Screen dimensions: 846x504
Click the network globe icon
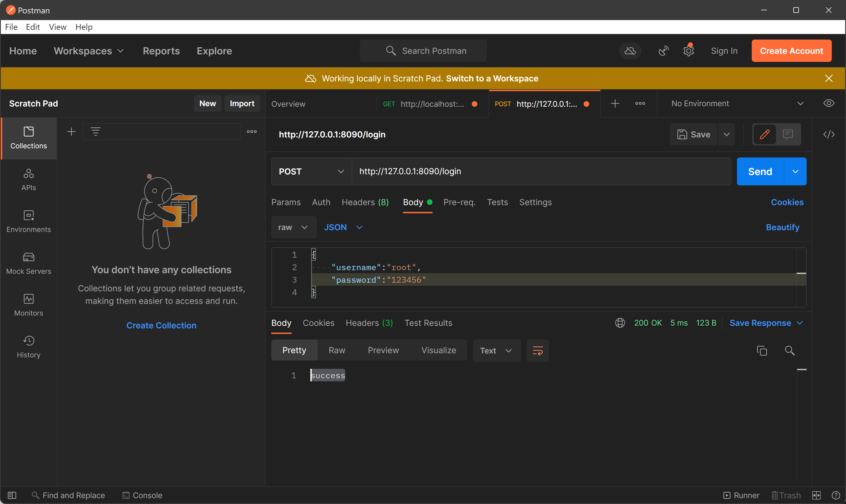[620, 323]
